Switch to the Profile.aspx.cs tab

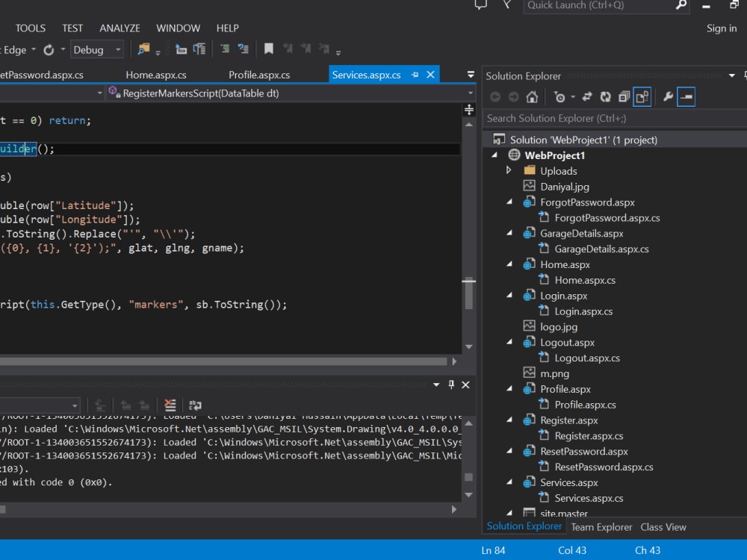click(259, 75)
